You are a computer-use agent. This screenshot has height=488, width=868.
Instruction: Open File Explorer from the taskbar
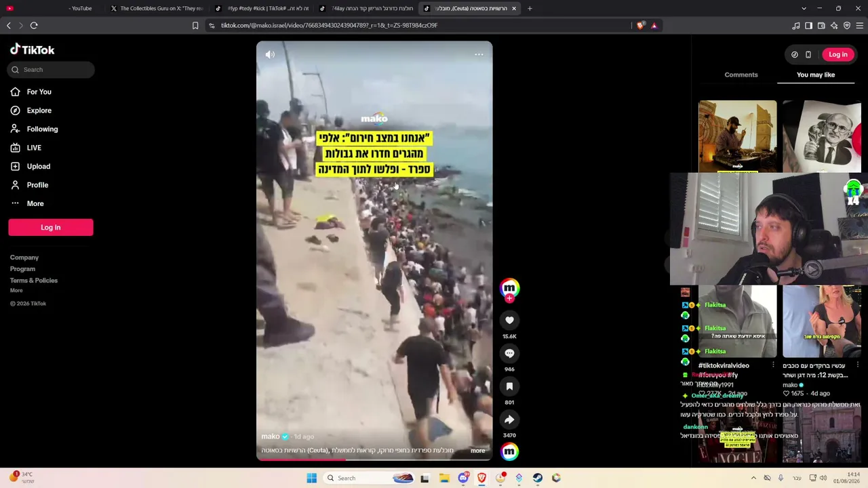pyautogui.click(x=444, y=478)
